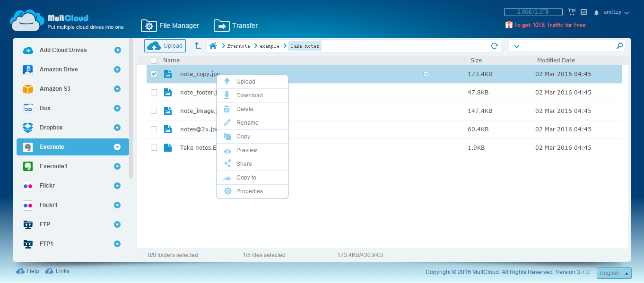Choose Upload from context menu
This screenshot has width=644, height=283.
[x=252, y=82]
